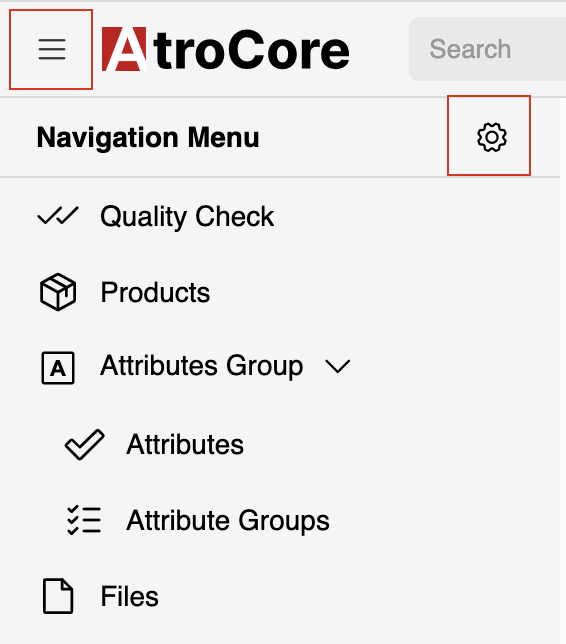This screenshot has height=644, width=566.
Task: Go to Attribute Groups submenu item
Action: tap(228, 520)
